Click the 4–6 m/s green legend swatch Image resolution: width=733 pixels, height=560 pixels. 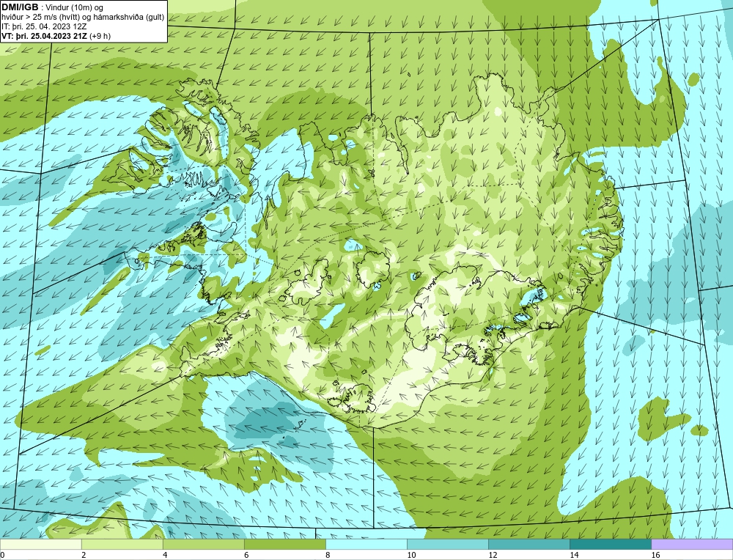tap(203, 544)
